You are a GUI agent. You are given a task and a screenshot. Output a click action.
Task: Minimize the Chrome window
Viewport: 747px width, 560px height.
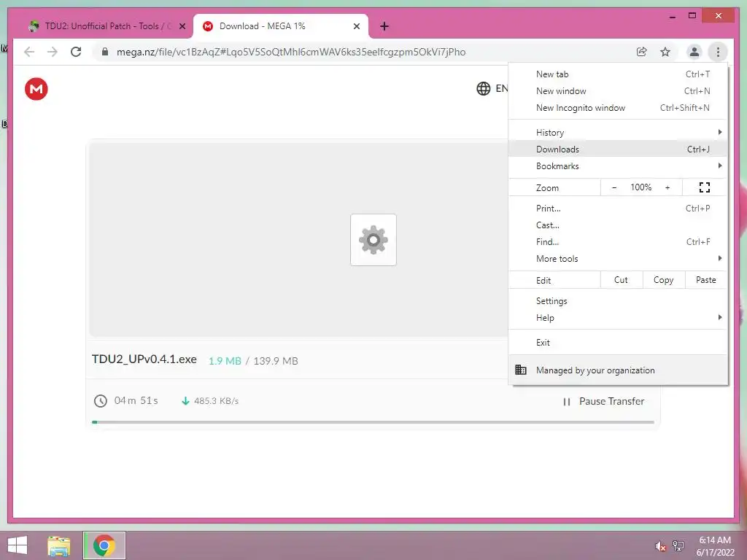672,16
